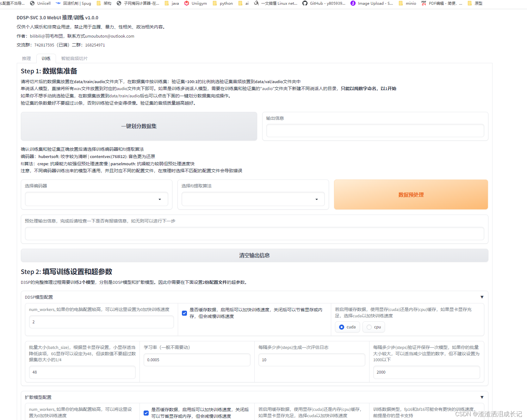Switch to the 智能音频切片 tab
This screenshot has height=420, width=527.
coord(74,58)
